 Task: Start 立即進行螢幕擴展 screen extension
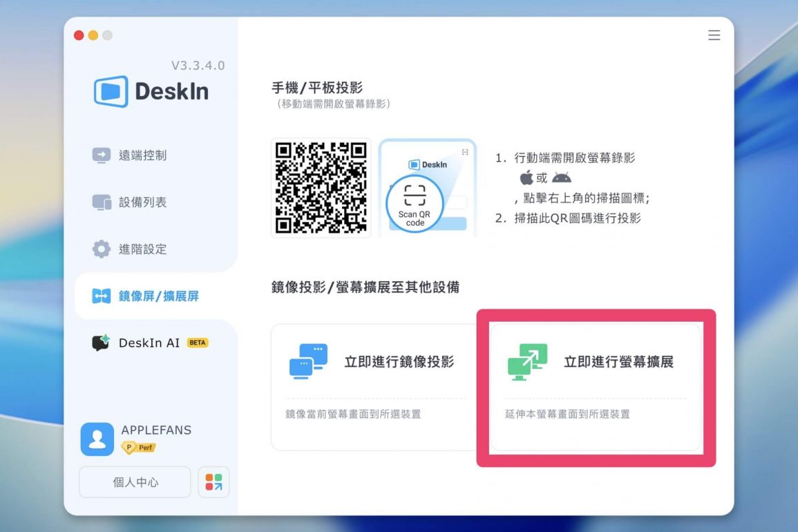(618, 362)
